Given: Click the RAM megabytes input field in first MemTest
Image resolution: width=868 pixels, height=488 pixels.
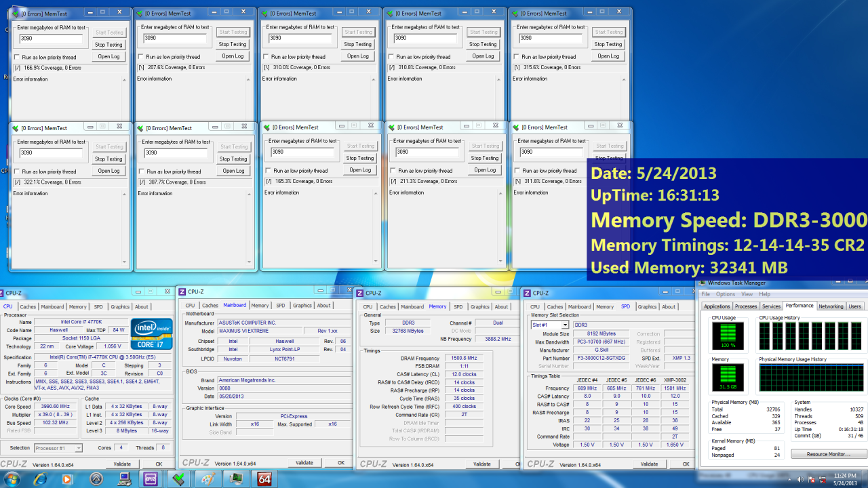Looking at the screenshot, I should click(51, 38).
